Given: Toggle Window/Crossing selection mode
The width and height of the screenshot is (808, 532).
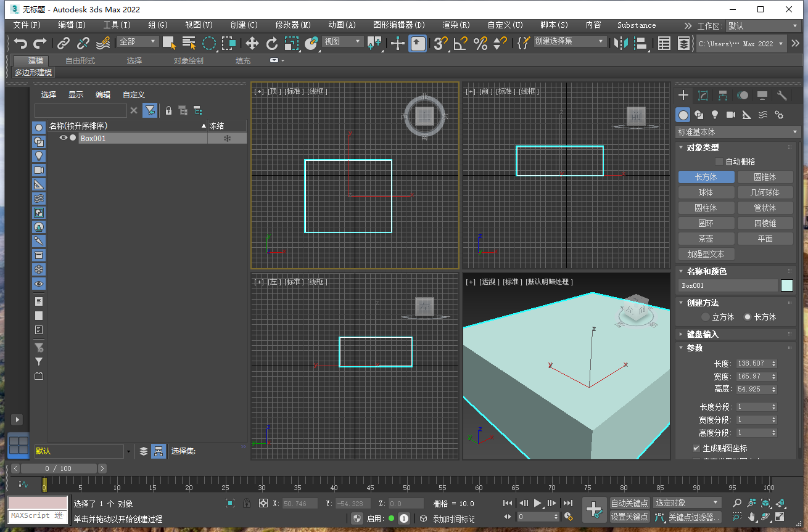Looking at the screenshot, I should [x=229, y=43].
